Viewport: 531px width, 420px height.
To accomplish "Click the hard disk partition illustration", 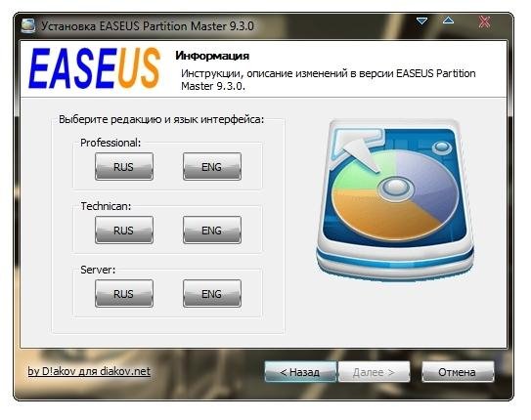I will [395, 199].
